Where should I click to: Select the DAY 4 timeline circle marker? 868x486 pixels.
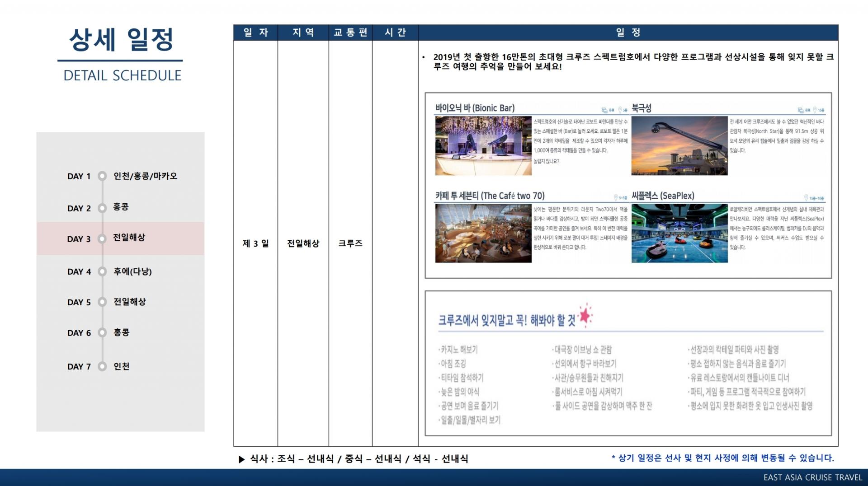coord(102,271)
